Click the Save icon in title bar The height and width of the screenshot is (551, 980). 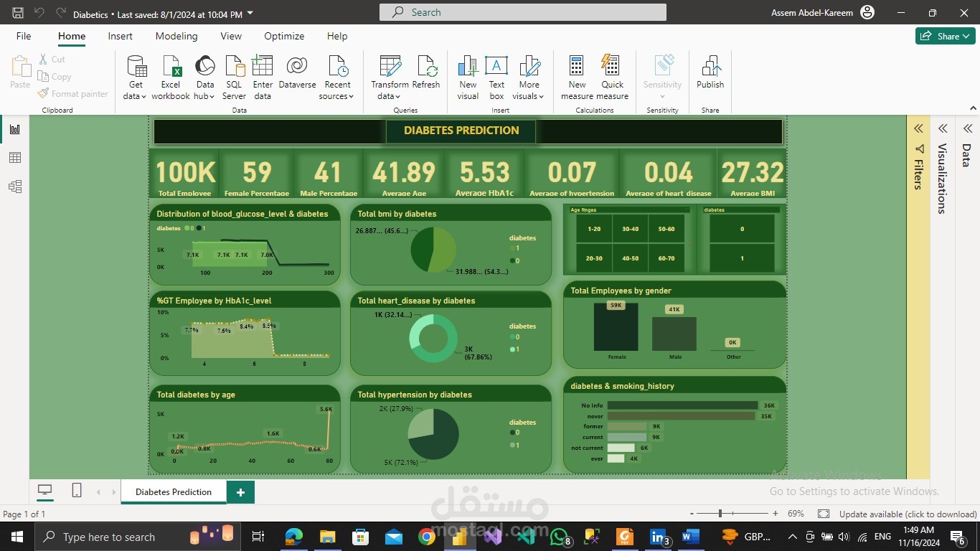point(18,13)
